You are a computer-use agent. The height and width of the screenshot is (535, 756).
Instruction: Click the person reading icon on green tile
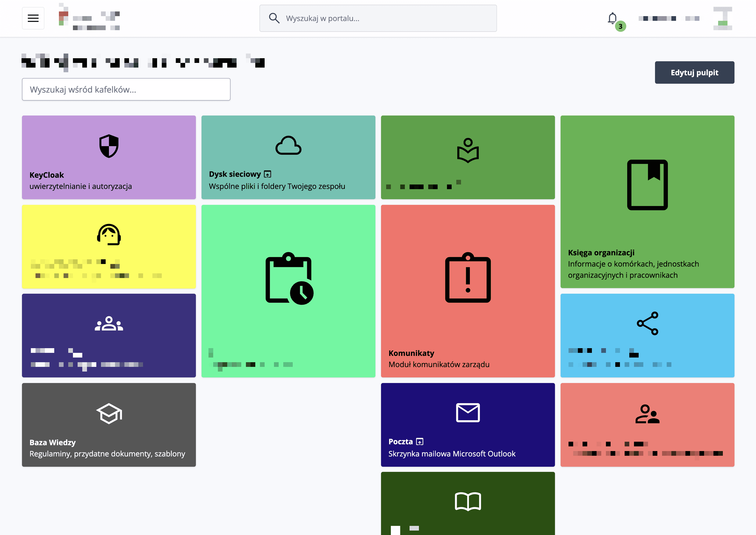tap(468, 151)
